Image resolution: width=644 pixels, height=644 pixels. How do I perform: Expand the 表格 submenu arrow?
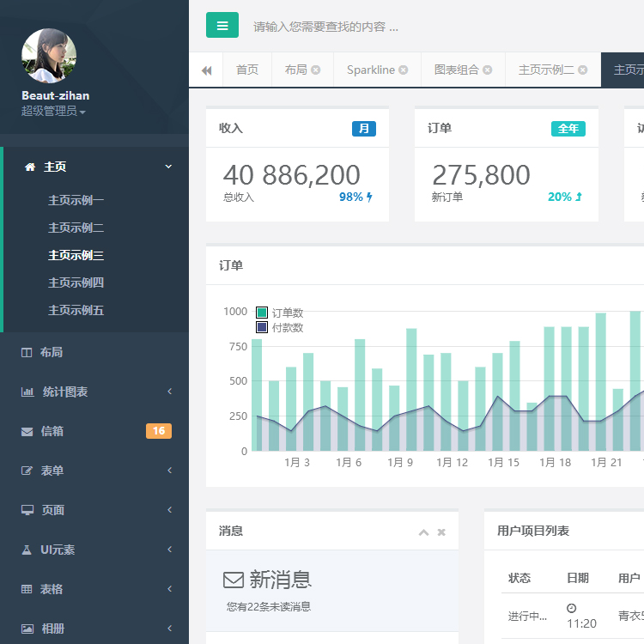170,588
